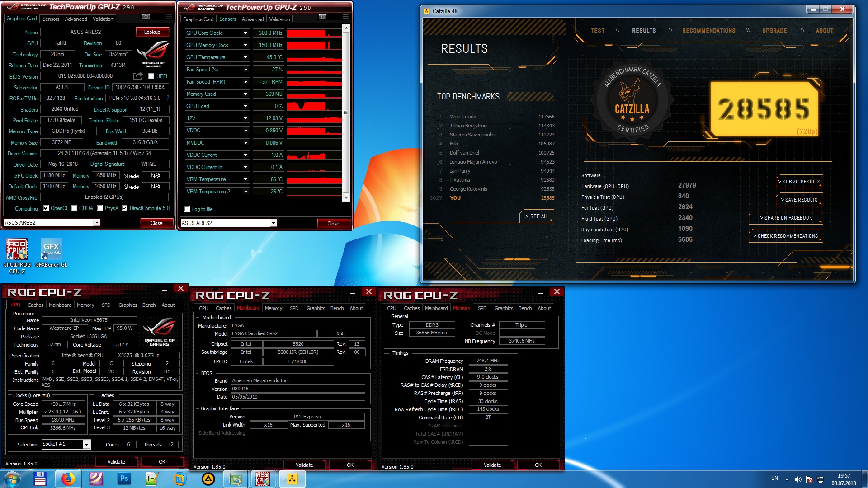Open Validation tab in GPU-Z Sensors window

[x=279, y=19]
